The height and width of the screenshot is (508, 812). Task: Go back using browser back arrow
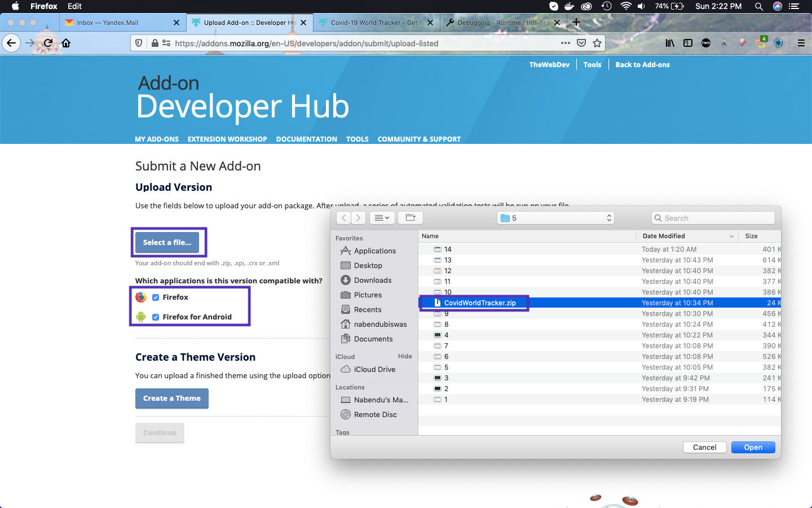[11, 43]
